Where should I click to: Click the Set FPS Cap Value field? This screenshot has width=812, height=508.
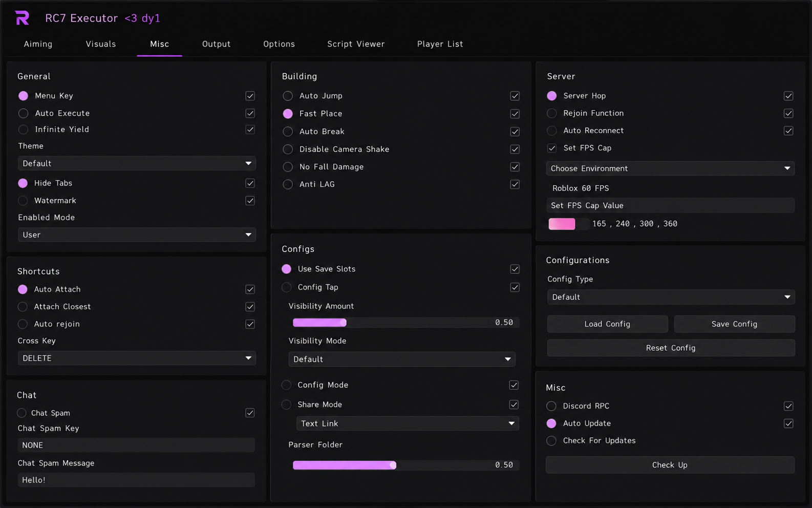click(671, 205)
